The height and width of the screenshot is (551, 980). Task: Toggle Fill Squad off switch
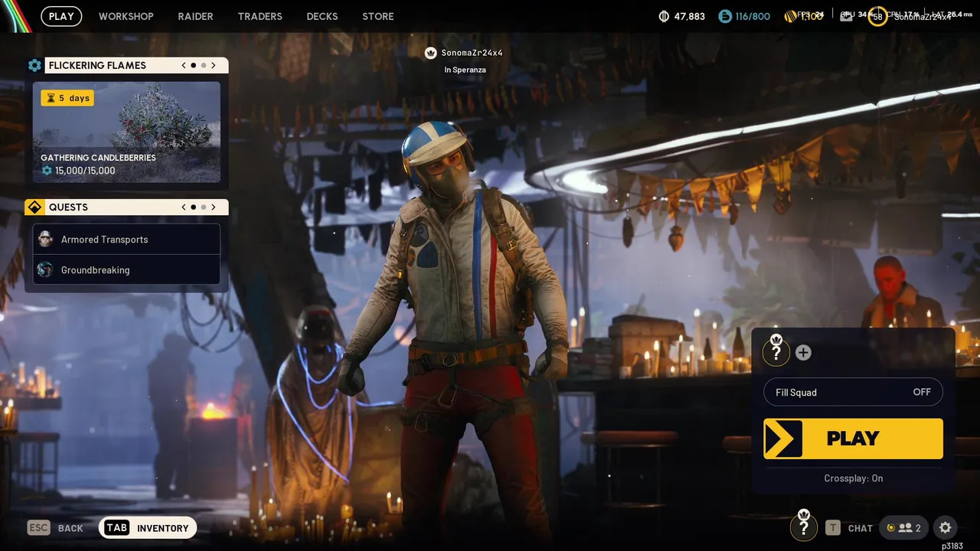(x=853, y=392)
